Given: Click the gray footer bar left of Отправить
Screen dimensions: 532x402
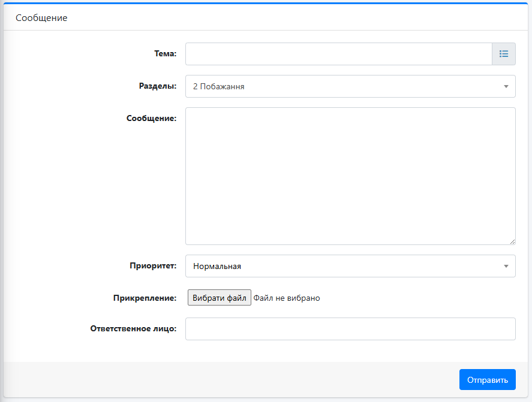Looking at the screenshot, I should tap(232, 380).
